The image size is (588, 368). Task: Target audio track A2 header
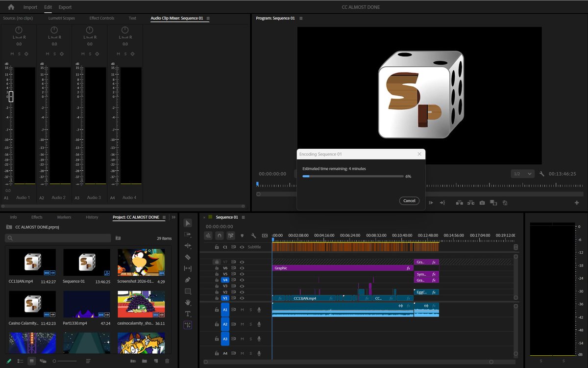pyautogui.click(x=225, y=324)
